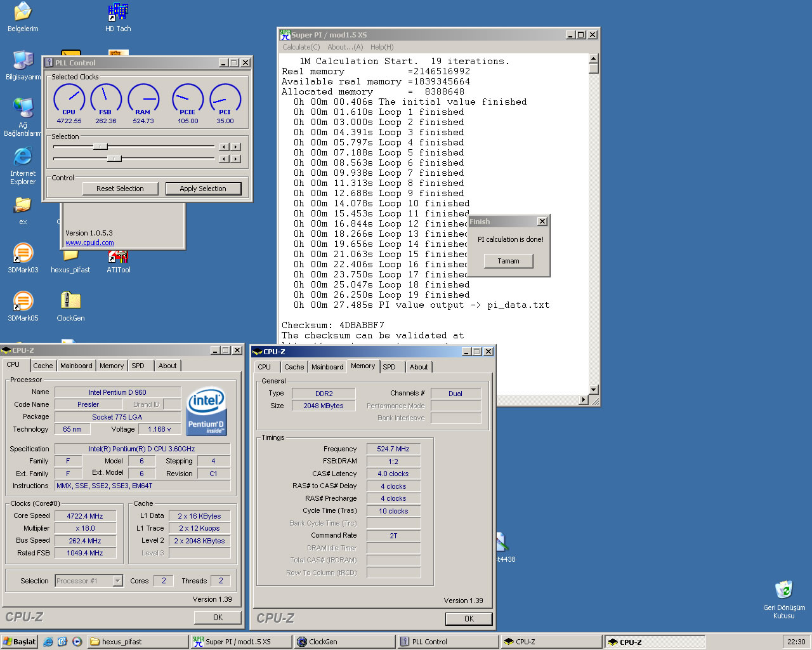Image resolution: width=812 pixels, height=650 pixels.
Task: Click left arrow of lower PLL slider
Action: tap(224, 159)
